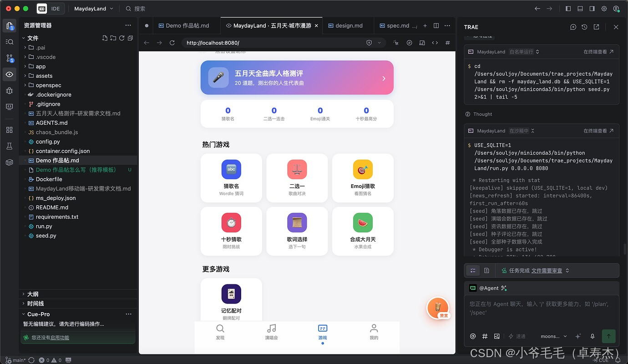628x364 pixels.
Task: Click the first 在终端查看 link
Action: [598, 52]
